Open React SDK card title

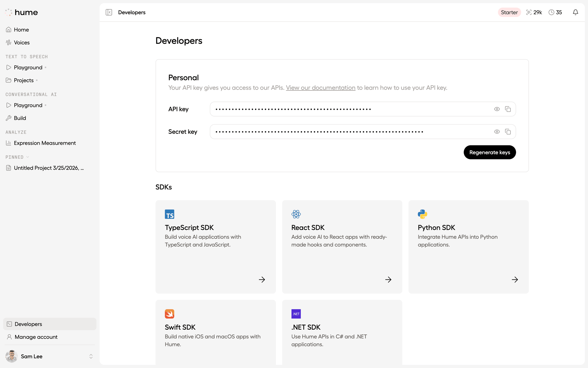[308, 228]
